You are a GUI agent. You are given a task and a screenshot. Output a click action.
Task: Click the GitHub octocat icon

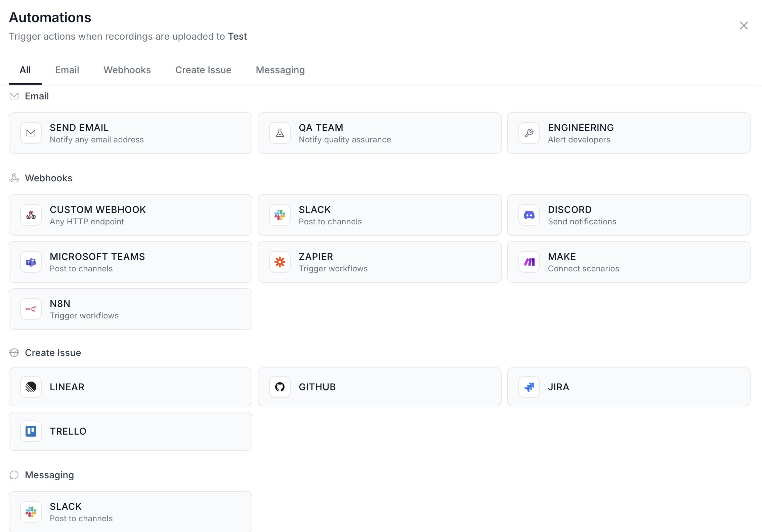coord(280,387)
